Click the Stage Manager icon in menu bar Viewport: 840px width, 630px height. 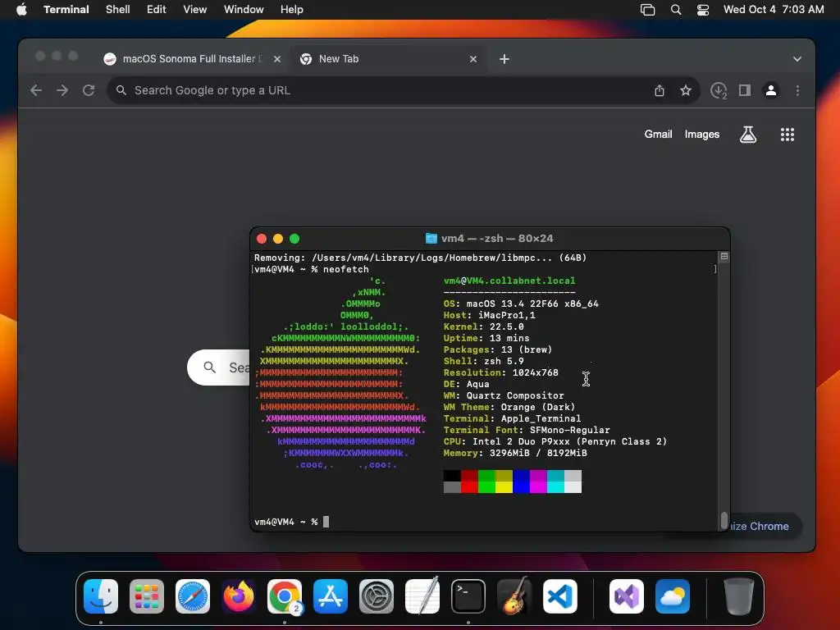pos(648,10)
